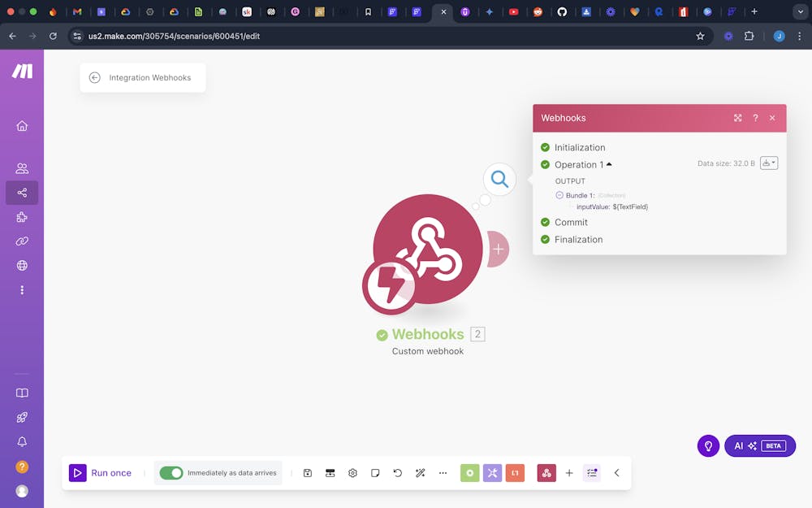Click the operations count badge 2
The image size is (812, 508).
[477, 334]
